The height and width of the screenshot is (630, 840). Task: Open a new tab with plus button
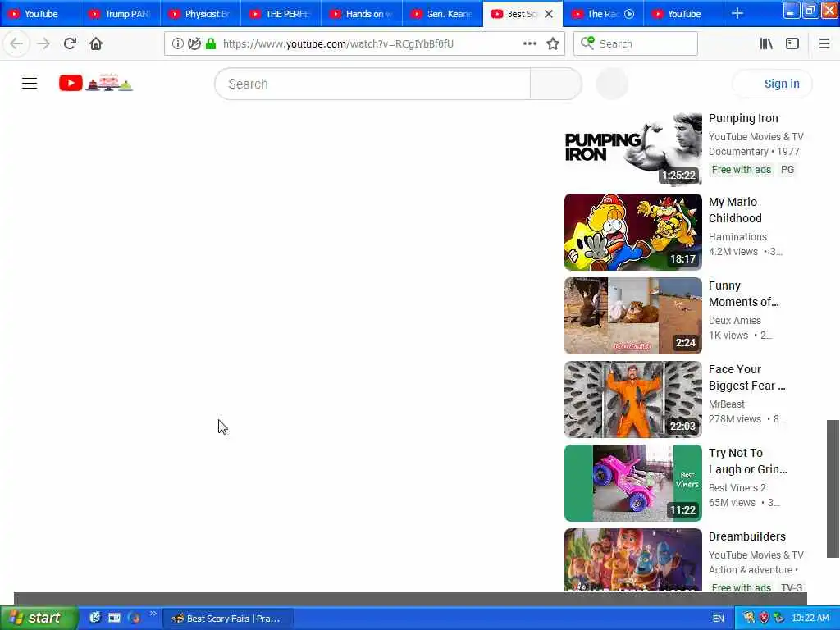(737, 13)
